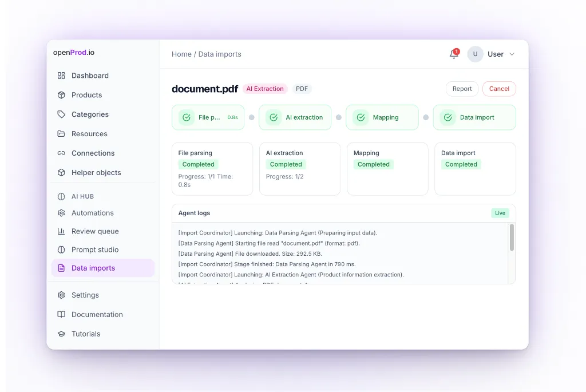The width and height of the screenshot is (586, 392).
Task: Select the AI extraction step pill
Action: pyautogui.click(x=295, y=117)
